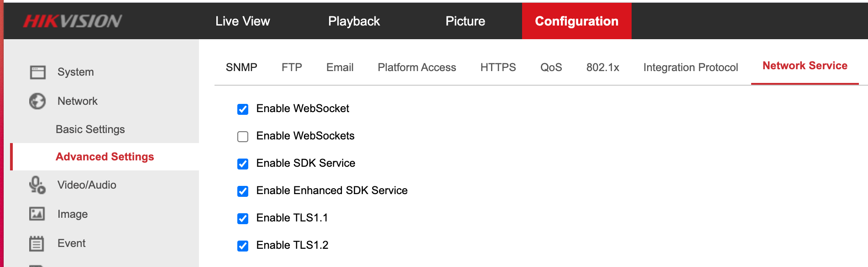Open the Video/Audio section
Image resolution: width=868 pixels, height=267 pixels.
click(x=87, y=185)
